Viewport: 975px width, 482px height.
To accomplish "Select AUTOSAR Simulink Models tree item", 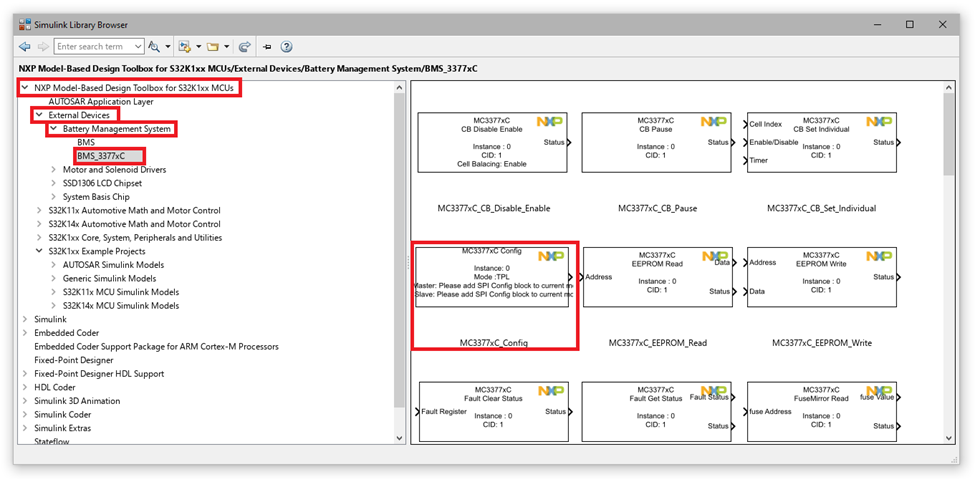I will pos(113,264).
